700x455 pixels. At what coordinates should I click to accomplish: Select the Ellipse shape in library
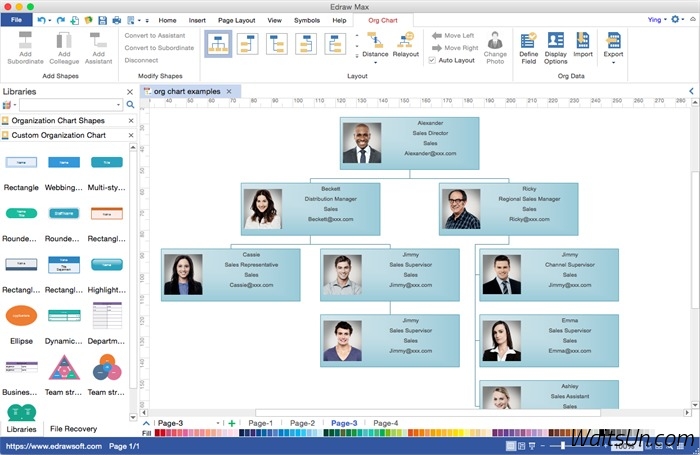coord(21,317)
